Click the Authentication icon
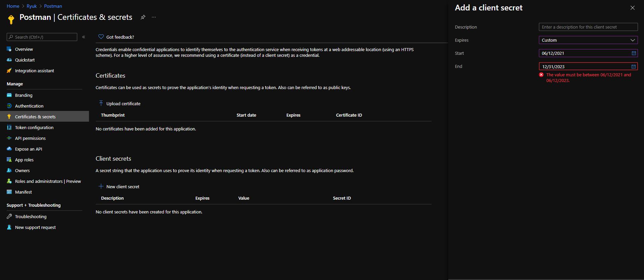This screenshot has height=280, width=644. click(9, 106)
